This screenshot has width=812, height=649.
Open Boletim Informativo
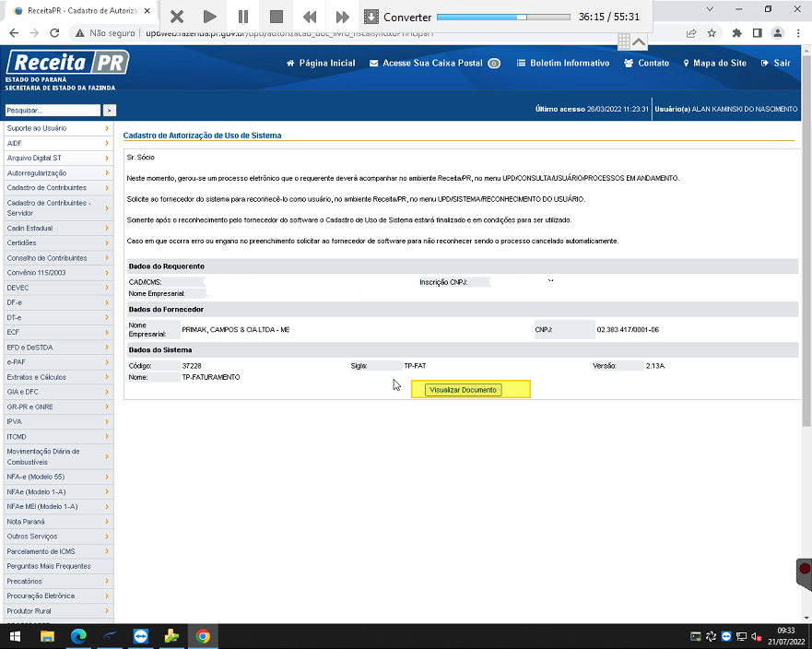point(563,64)
